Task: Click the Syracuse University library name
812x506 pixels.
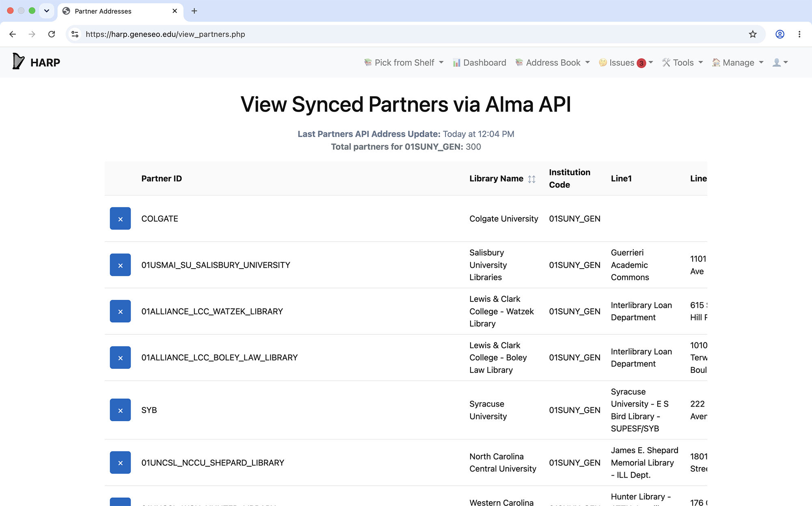Action: point(488,410)
